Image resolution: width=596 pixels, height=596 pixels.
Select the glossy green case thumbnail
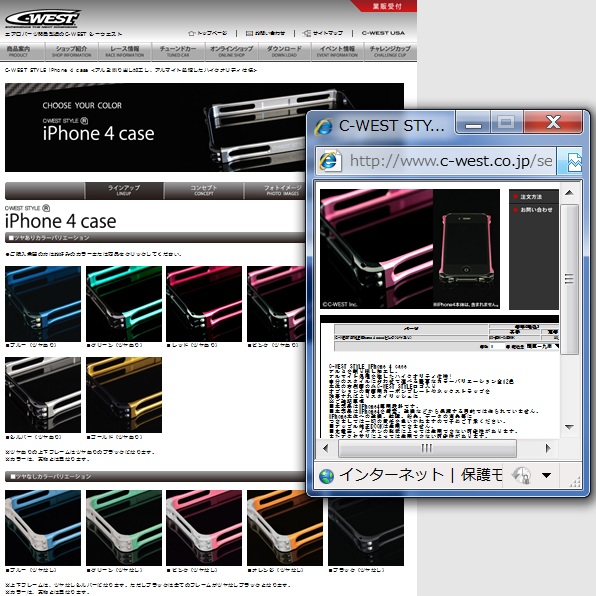[124, 304]
